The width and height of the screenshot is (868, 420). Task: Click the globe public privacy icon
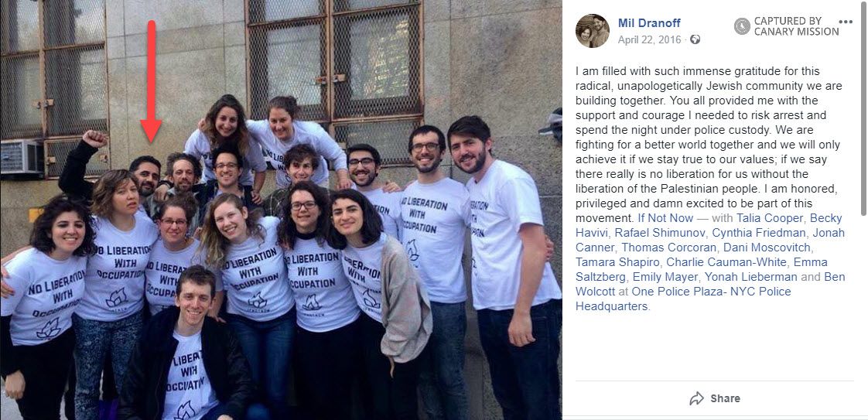pos(695,40)
